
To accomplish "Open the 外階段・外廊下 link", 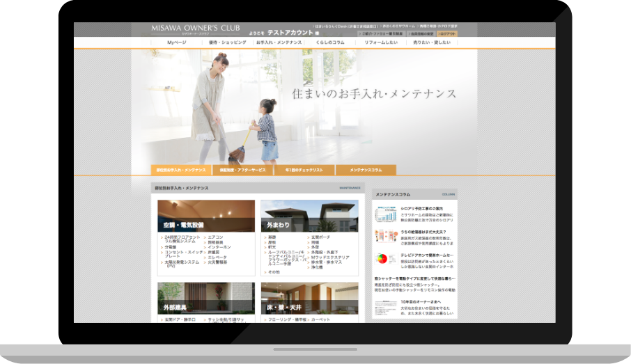I will coord(325,252).
